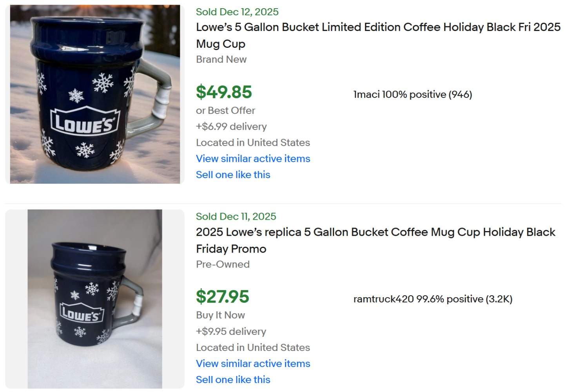Click the '+$9.95 delivery' text
The width and height of the screenshot is (588, 392).
231,331
